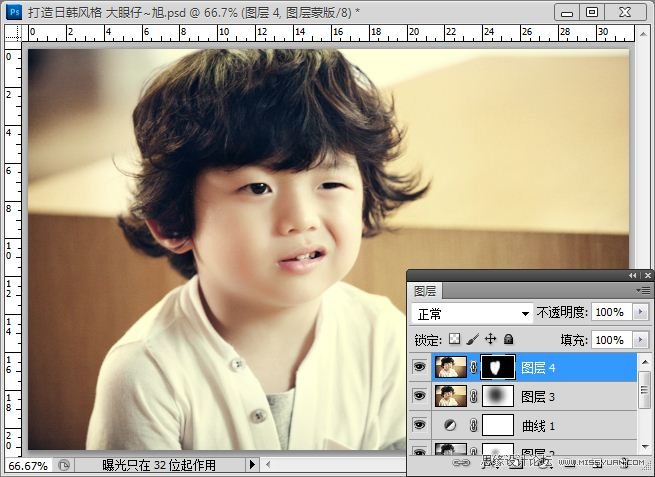Click the 不透明度 100% value field
The image size is (655, 477).
point(612,312)
